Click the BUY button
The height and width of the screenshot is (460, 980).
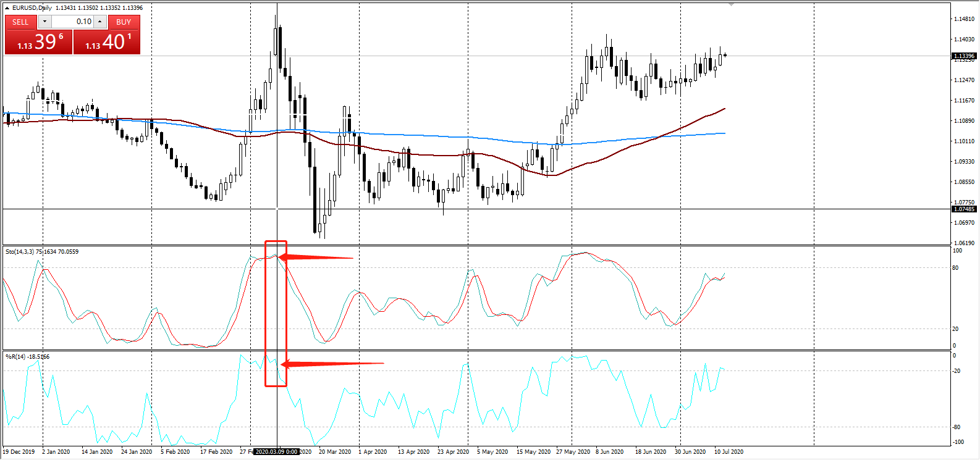click(124, 22)
